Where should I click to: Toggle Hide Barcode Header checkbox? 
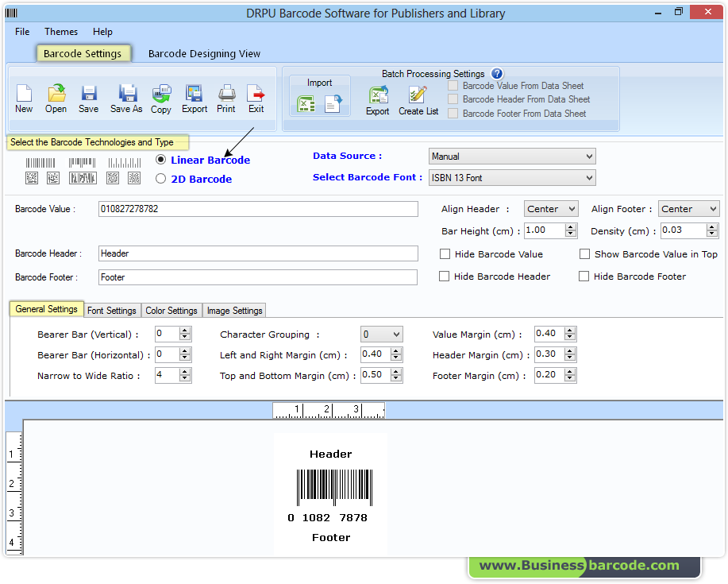[x=444, y=276]
